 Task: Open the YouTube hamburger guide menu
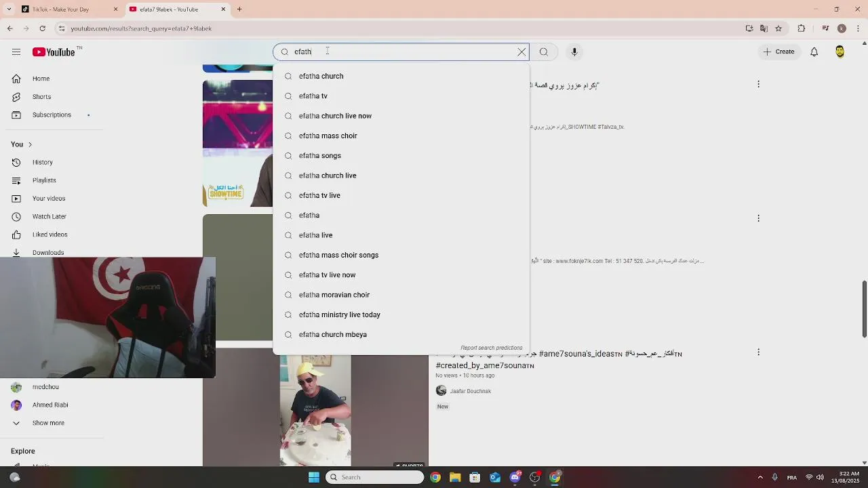click(16, 52)
